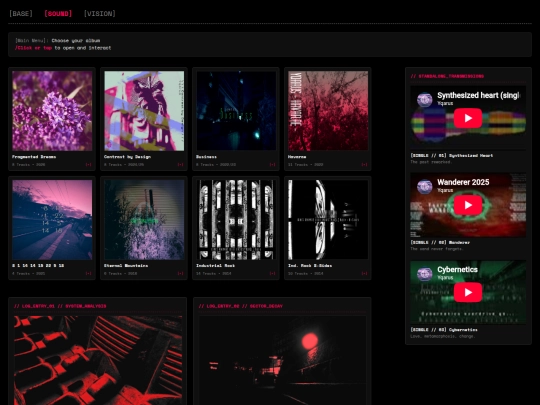Expand the Ind. Rock B-Sides album with [+]
The height and width of the screenshot is (405, 540).
[x=364, y=273]
